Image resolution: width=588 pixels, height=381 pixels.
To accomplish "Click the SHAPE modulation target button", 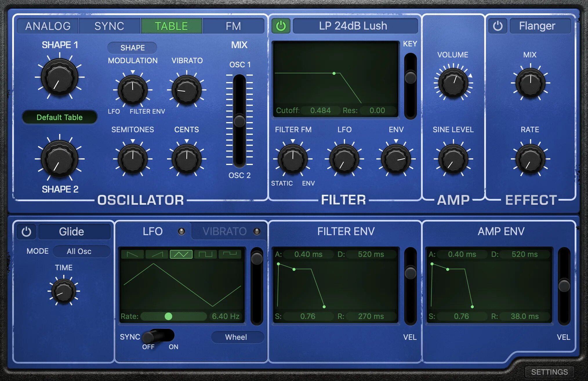I will 133,48.
